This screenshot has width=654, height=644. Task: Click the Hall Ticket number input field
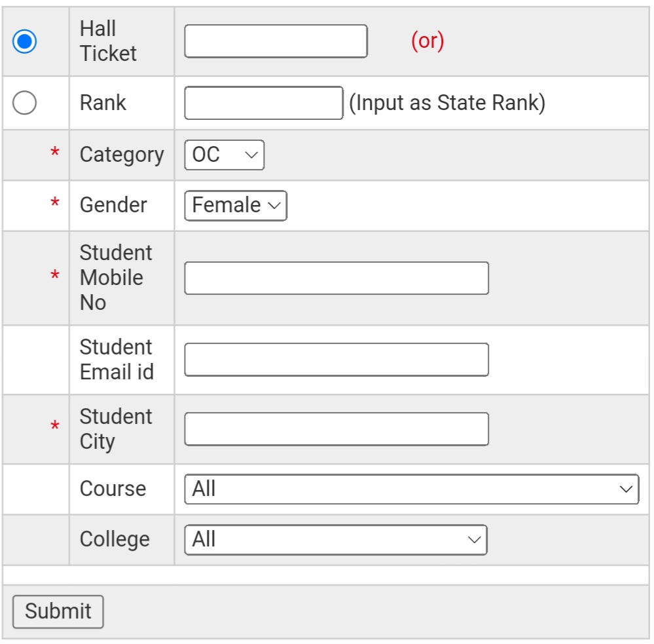point(276,41)
